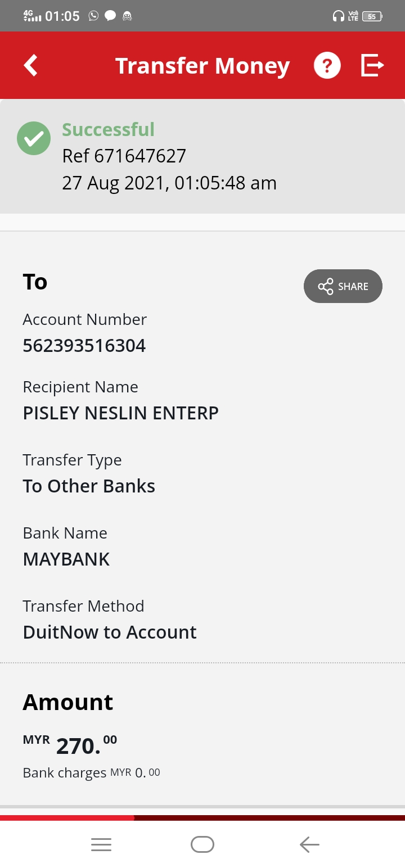
Task: Tap the battery indicator in status bar
Action: pyautogui.click(x=372, y=16)
